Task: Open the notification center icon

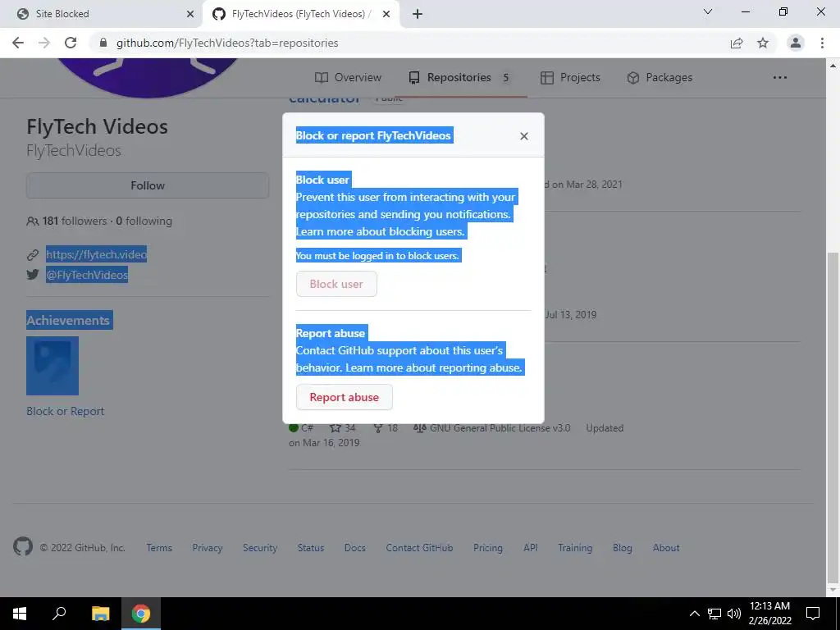Action: [x=813, y=614]
